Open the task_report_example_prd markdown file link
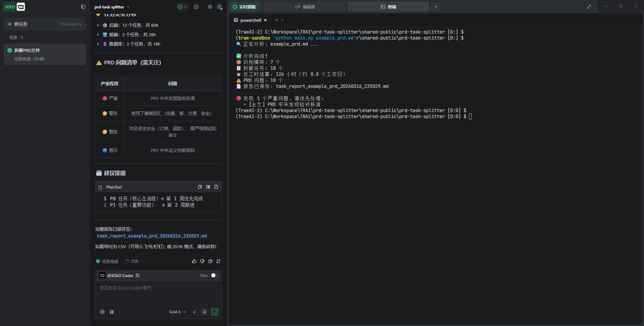This screenshot has width=644, height=326. pyautogui.click(x=152, y=236)
